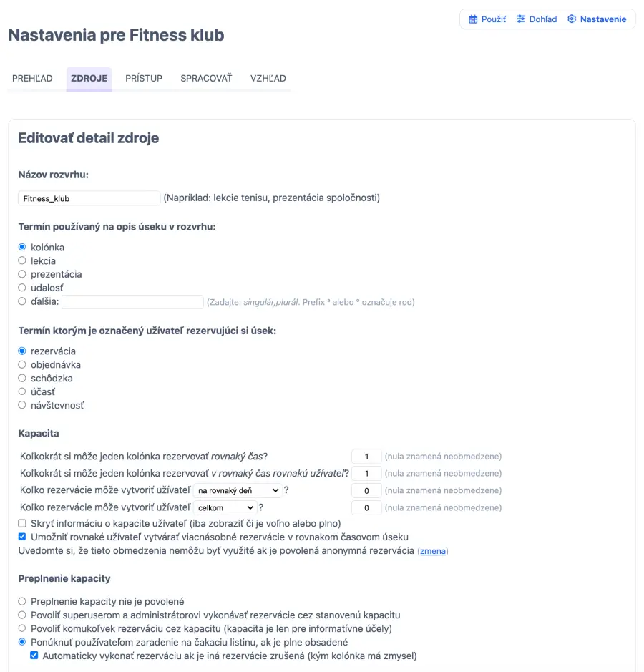Uncheck 'Automaticky vykonať rezerváciu' checkbox
644x672 pixels.
tap(34, 656)
